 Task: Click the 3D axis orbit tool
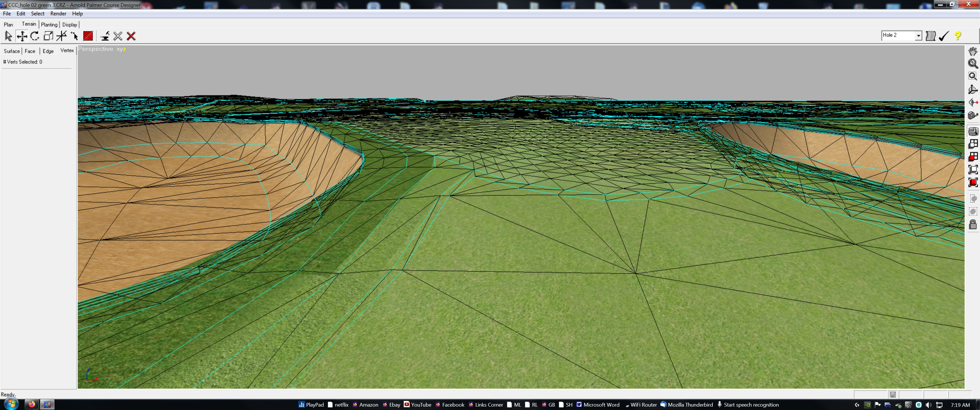(973, 89)
